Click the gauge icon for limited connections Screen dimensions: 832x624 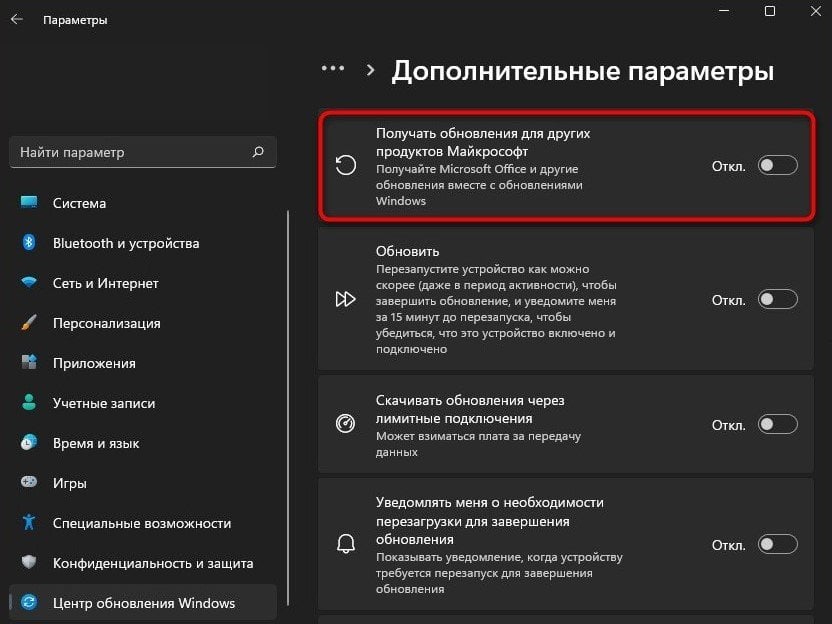345,423
